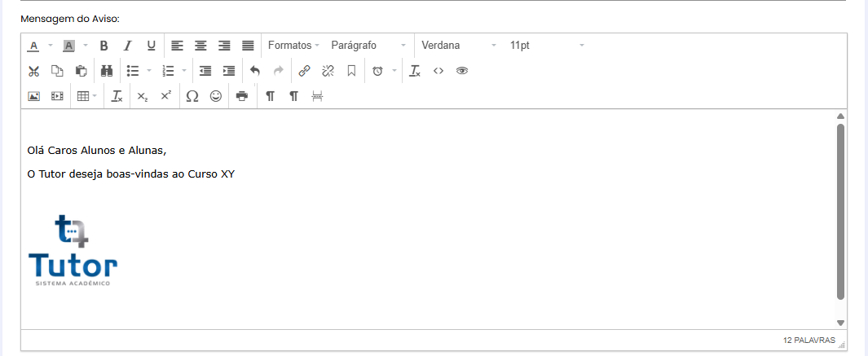Open the emoticons smiley picker
The image size is (868, 356).
(x=216, y=96)
